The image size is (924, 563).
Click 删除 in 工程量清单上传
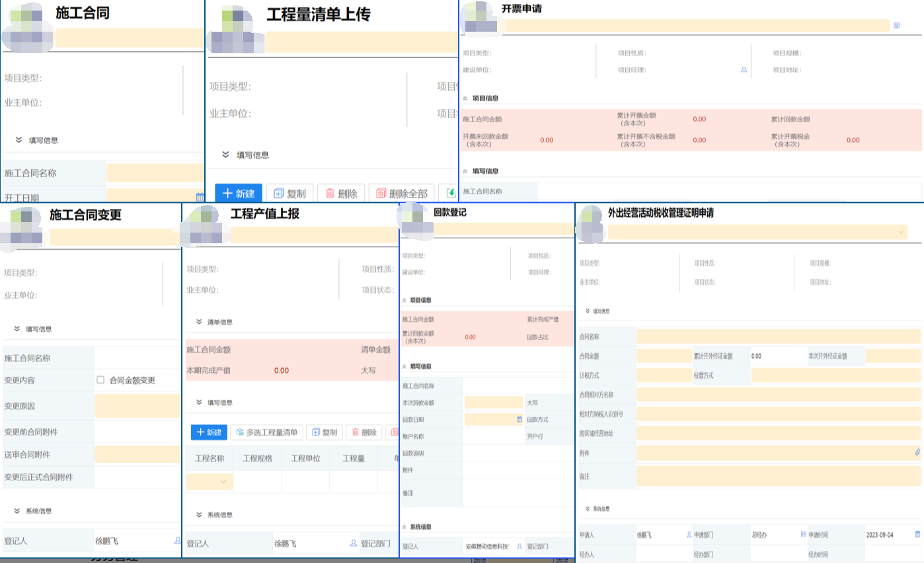click(341, 194)
